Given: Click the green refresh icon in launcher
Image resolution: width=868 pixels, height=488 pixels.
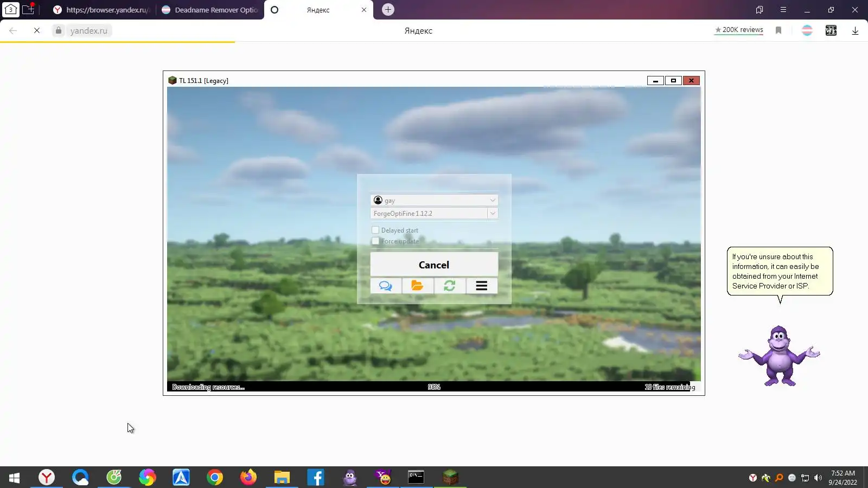Looking at the screenshot, I should tap(449, 286).
